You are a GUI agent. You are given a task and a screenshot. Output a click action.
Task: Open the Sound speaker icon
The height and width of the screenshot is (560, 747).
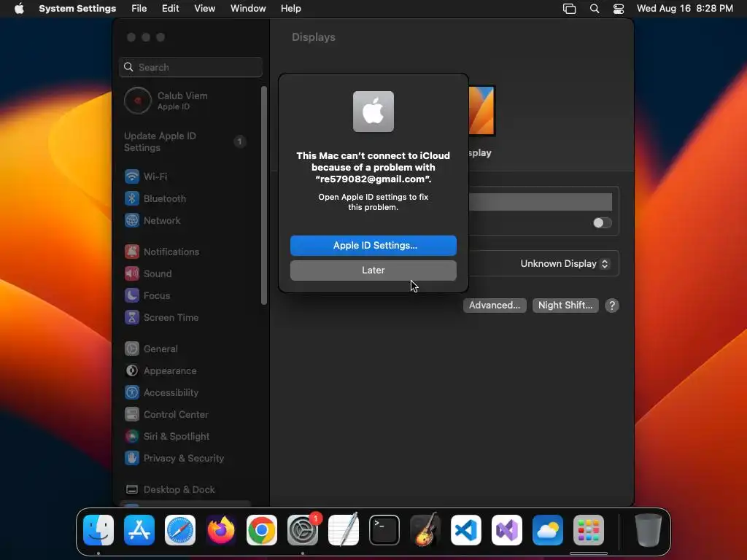click(132, 274)
